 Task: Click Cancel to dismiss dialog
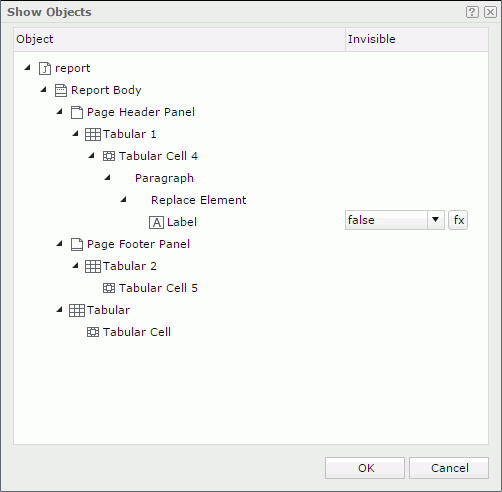coord(449,468)
